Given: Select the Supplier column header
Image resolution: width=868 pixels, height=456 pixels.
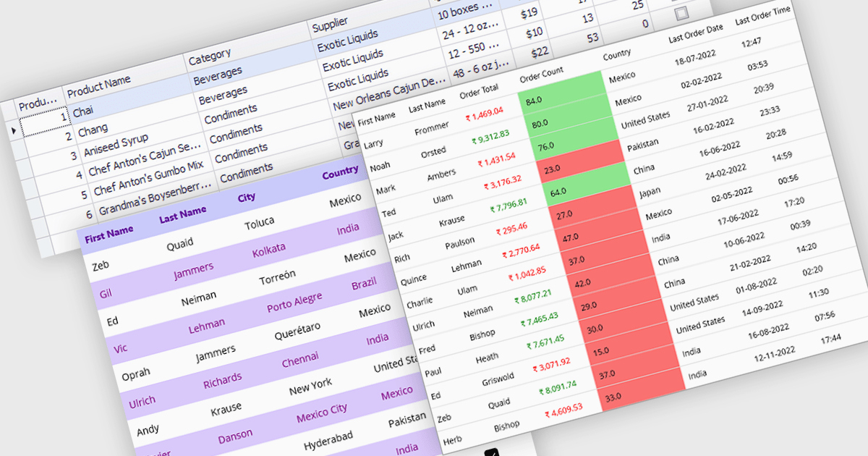Looking at the screenshot, I should pyautogui.click(x=330, y=25).
